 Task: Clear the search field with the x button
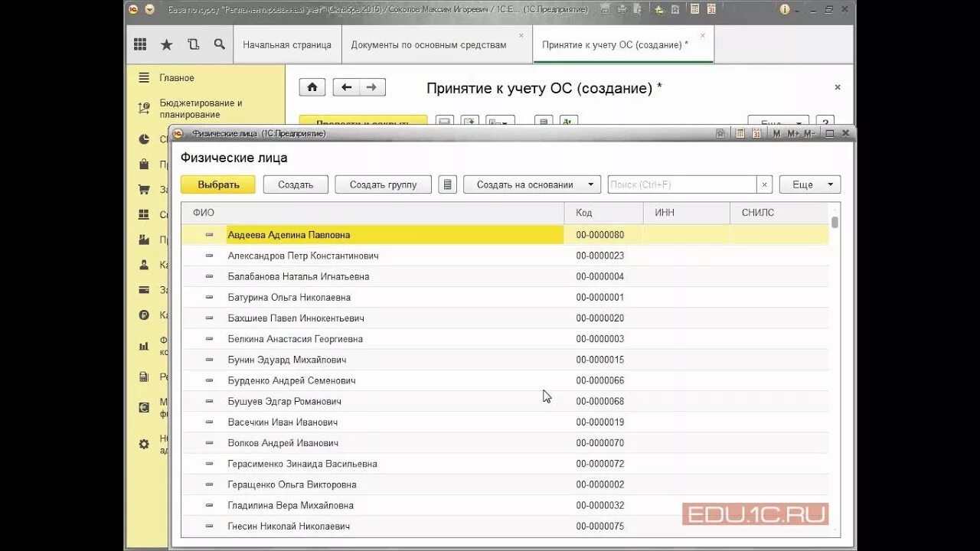764,184
